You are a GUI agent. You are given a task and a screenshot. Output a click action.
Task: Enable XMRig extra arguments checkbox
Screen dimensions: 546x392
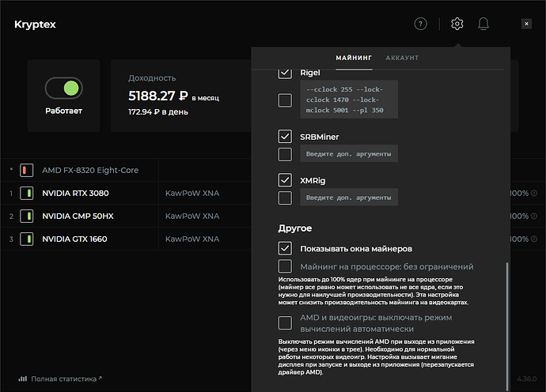(285, 198)
